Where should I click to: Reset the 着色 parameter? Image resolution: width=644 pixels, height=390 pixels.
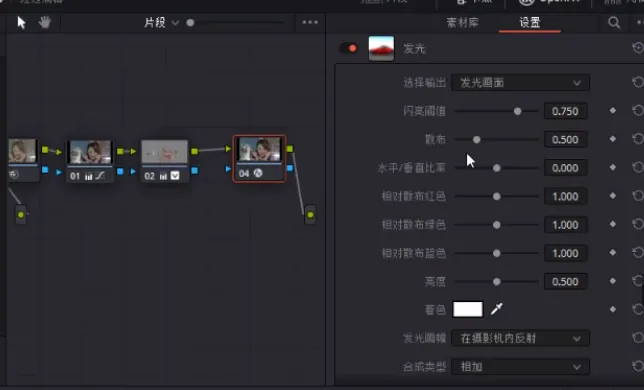click(x=638, y=309)
